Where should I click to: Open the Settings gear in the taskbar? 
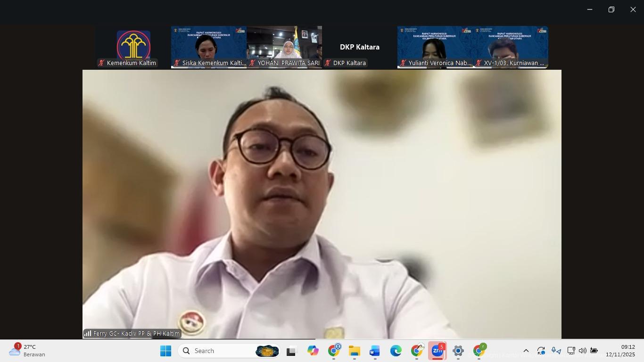458,351
